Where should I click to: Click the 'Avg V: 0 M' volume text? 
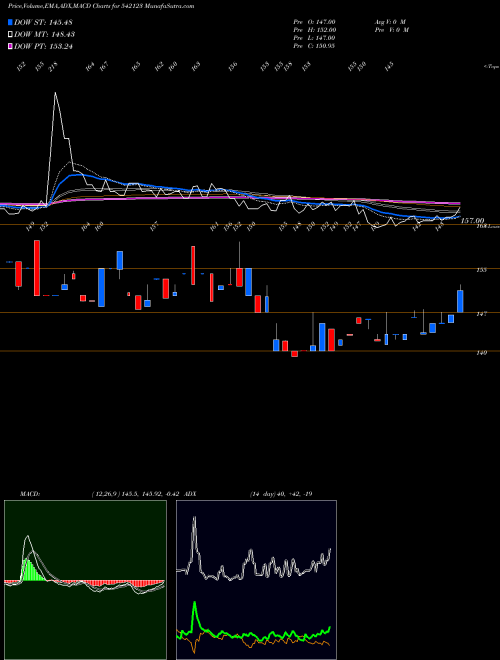pos(389,21)
